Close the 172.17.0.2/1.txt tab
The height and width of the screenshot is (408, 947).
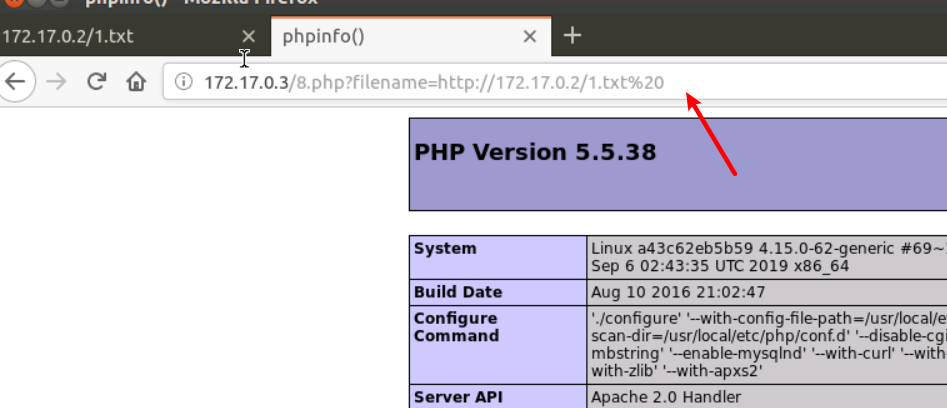point(248,37)
